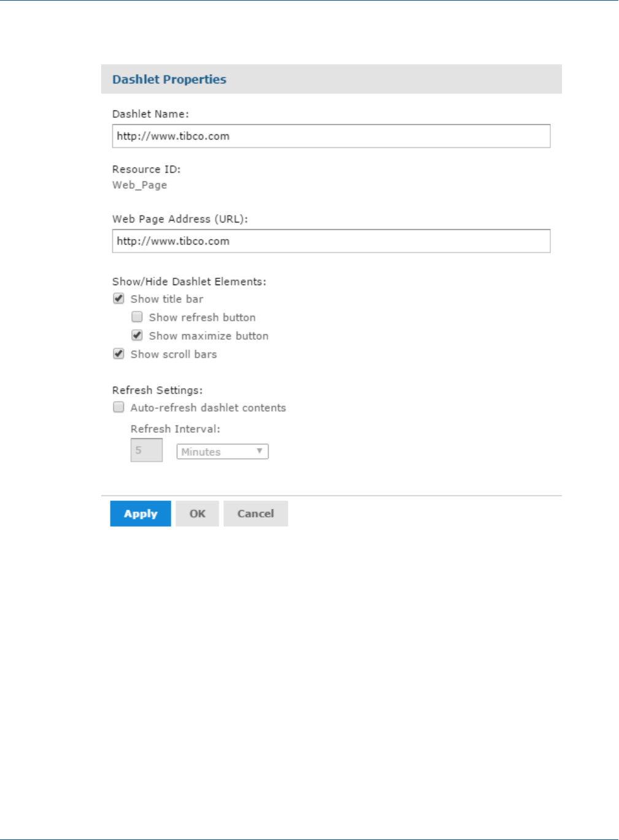Click the Refresh Settings section label
The width and height of the screenshot is (619, 840).
[157, 390]
